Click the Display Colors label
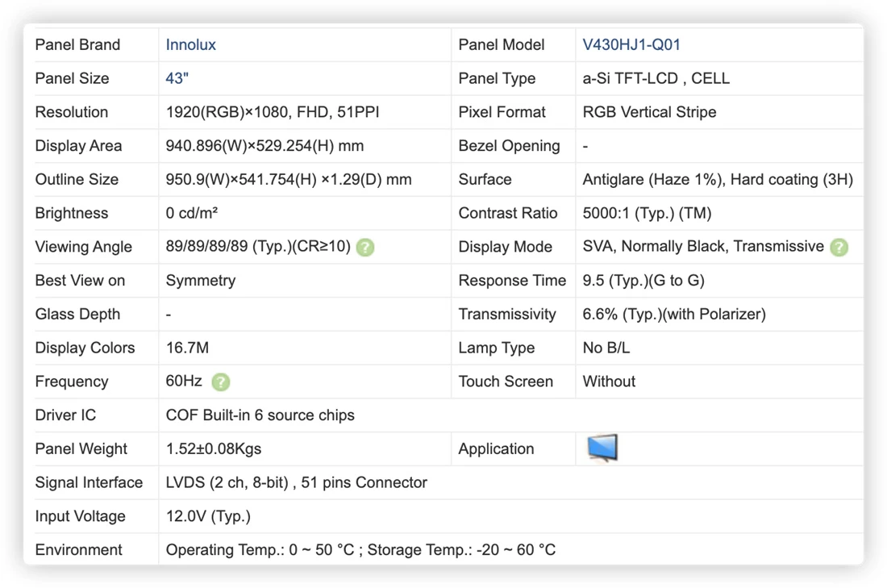This screenshot has width=887, height=588. pyautogui.click(x=85, y=348)
